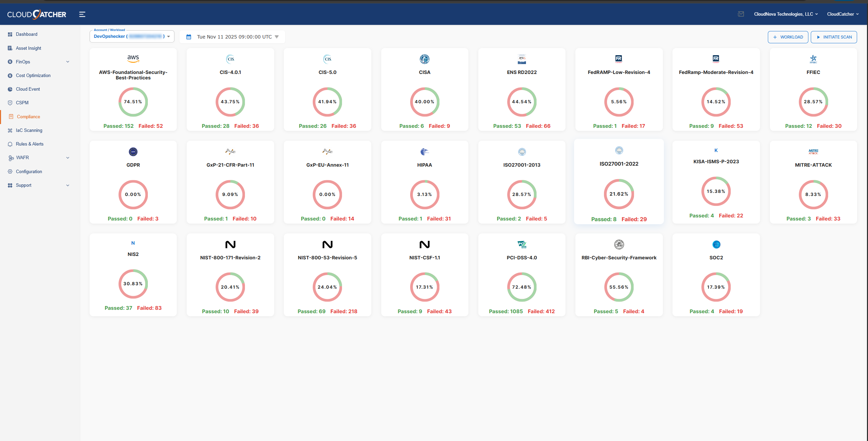Click the filter icon next to scan timestamp
Screen dimensions: 868x441
click(x=277, y=37)
